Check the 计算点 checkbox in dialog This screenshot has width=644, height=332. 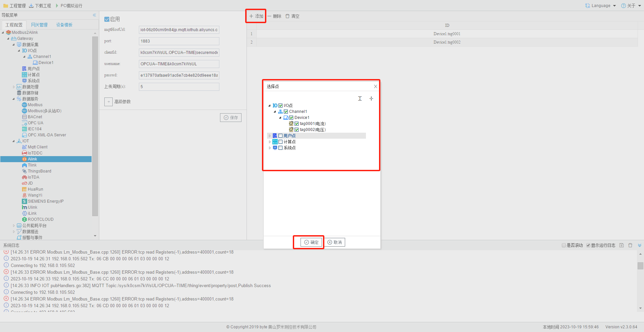tap(281, 142)
